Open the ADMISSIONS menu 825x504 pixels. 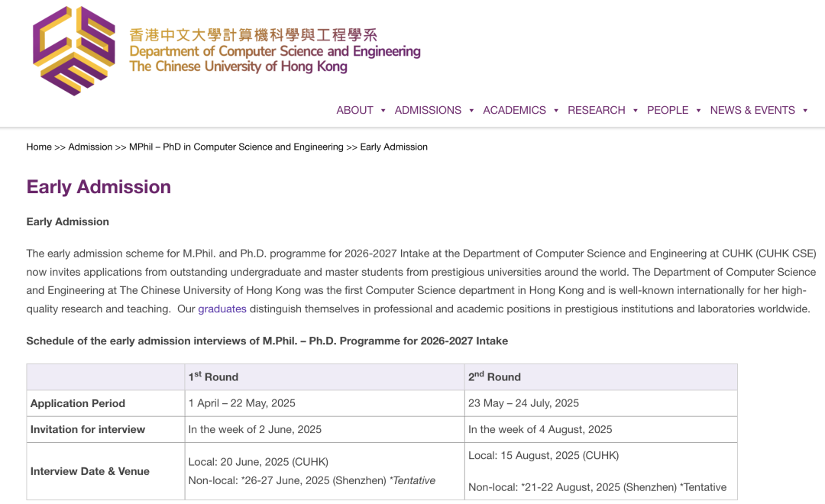pos(428,110)
